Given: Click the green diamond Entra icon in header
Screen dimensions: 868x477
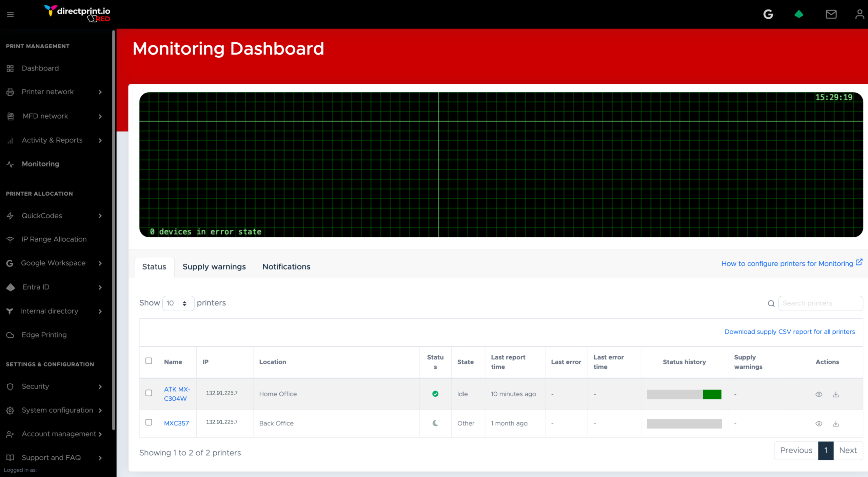Looking at the screenshot, I should pyautogui.click(x=798, y=14).
